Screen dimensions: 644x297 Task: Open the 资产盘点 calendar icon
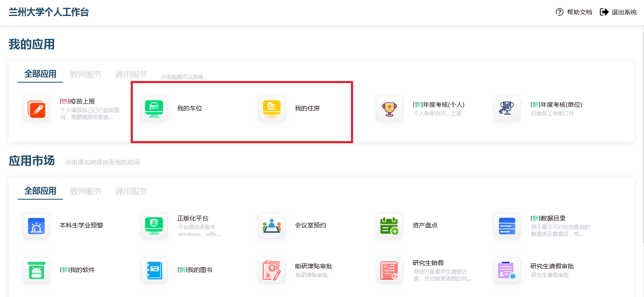389,226
